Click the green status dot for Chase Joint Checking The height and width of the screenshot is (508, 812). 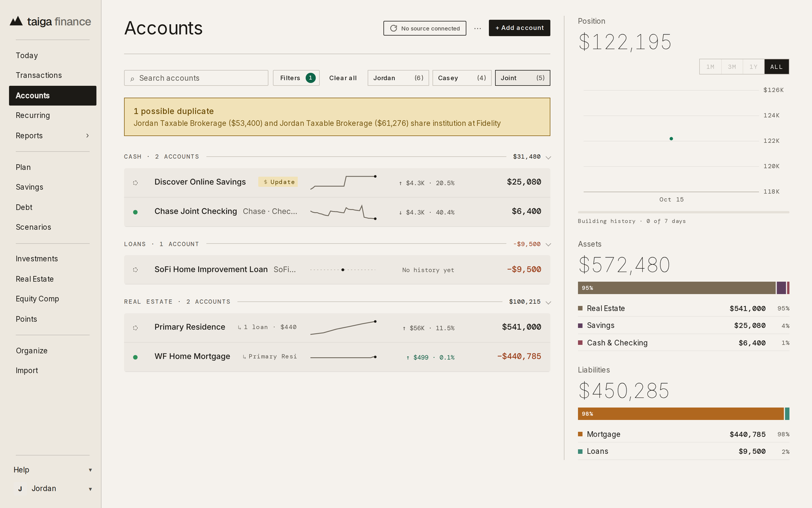pos(135,212)
